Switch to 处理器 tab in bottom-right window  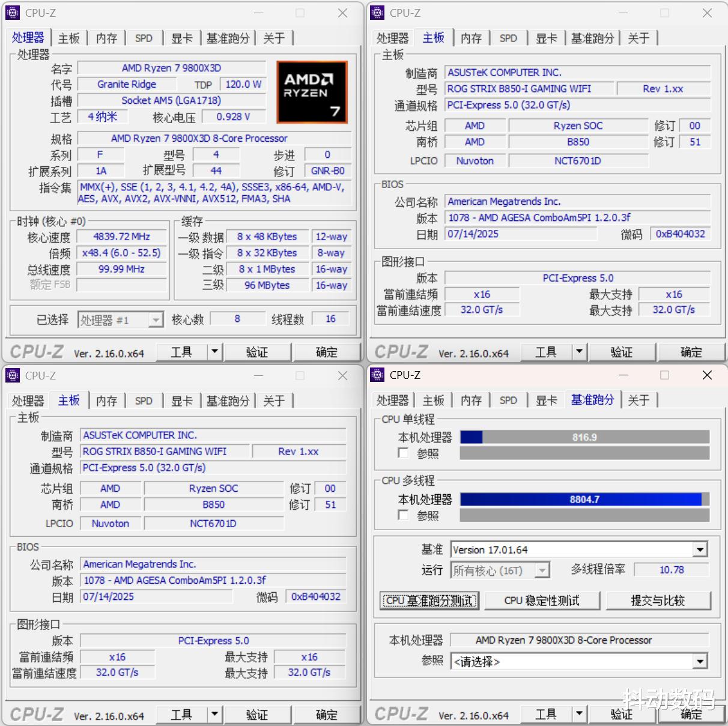(392, 400)
